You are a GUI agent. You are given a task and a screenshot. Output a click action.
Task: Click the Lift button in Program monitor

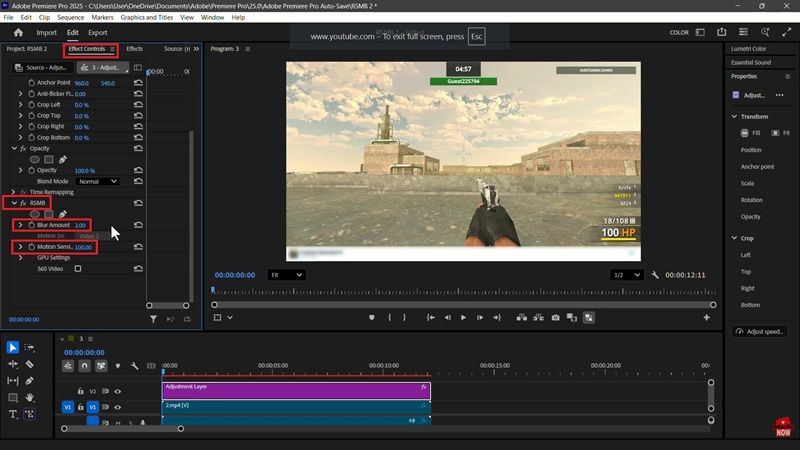[x=521, y=317]
